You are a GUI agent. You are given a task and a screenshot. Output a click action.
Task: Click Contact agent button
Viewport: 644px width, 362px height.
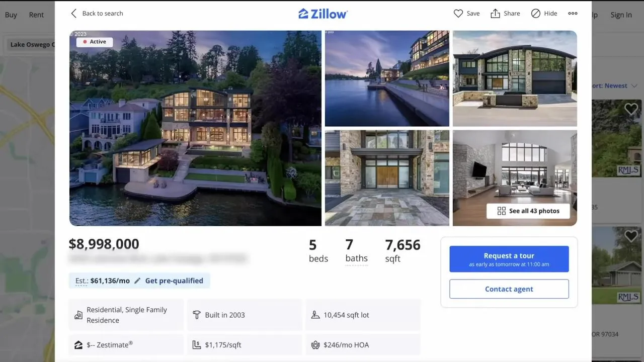click(509, 289)
